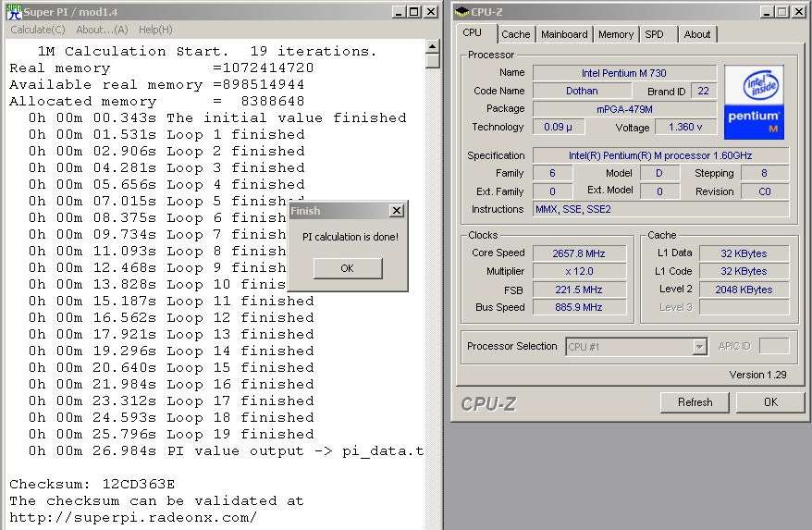Click the CPU-Z chip icon in title bar

coord(461,11)
